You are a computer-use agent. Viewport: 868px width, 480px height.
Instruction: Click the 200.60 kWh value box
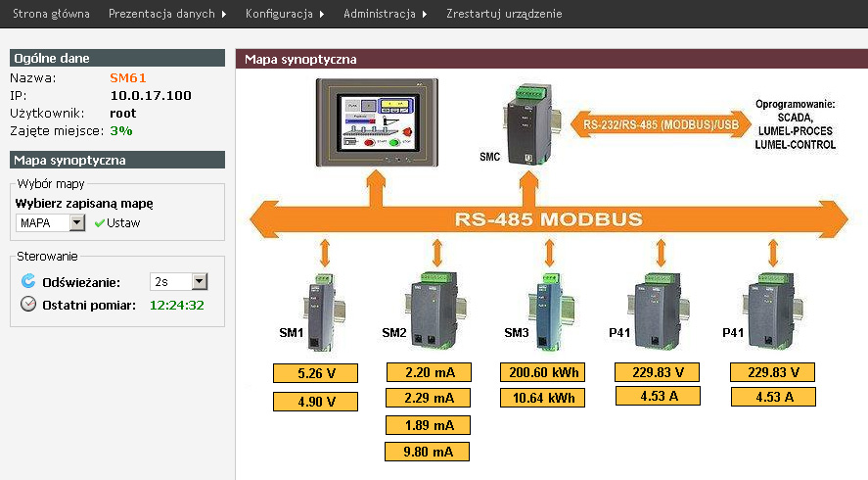click(x=542, y=372)
